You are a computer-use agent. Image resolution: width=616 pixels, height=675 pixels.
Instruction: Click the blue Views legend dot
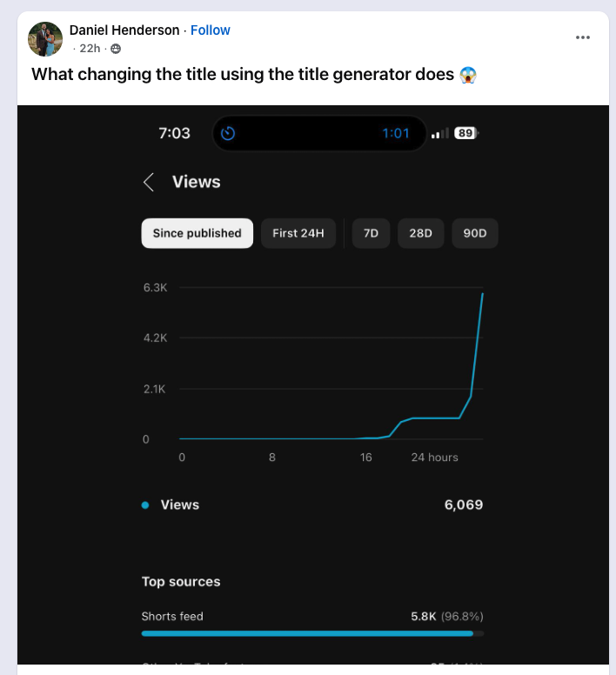click(x=145, y=505)
